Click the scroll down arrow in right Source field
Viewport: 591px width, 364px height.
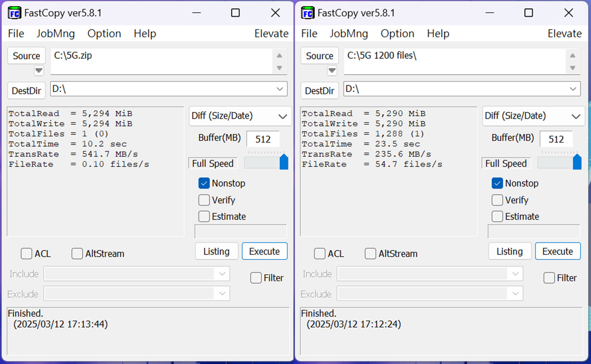coord(573,68)
